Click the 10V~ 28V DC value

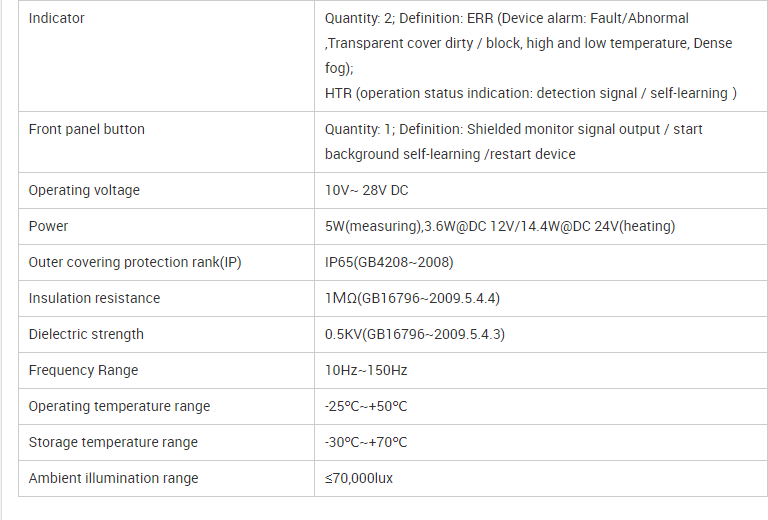point(366,190)
